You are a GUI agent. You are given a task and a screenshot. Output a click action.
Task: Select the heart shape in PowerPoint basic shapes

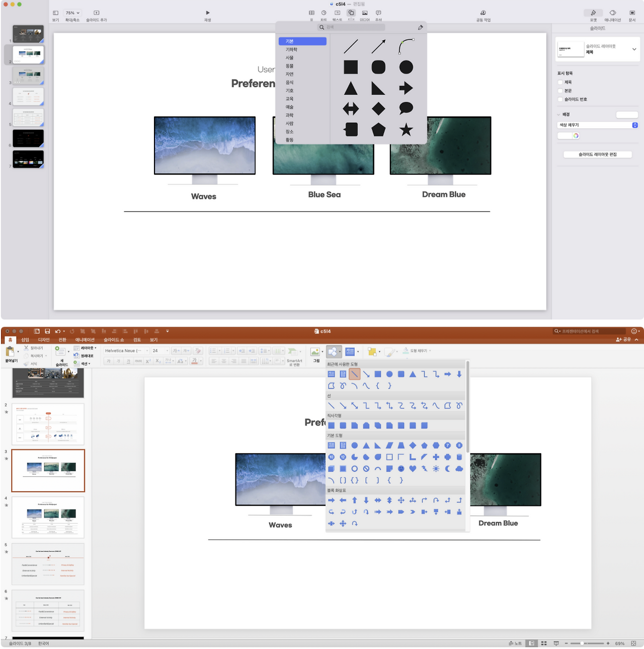(413, 469)
